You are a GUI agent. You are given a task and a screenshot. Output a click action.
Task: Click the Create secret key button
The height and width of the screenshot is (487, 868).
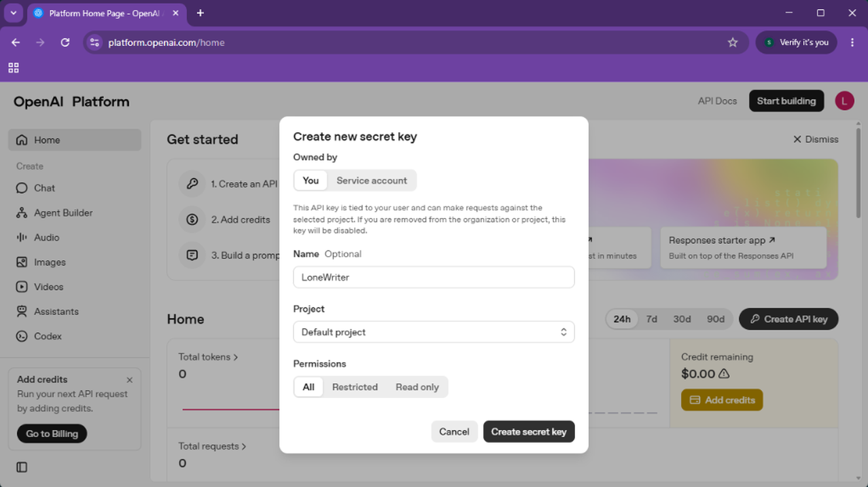[x=529, y=432]
